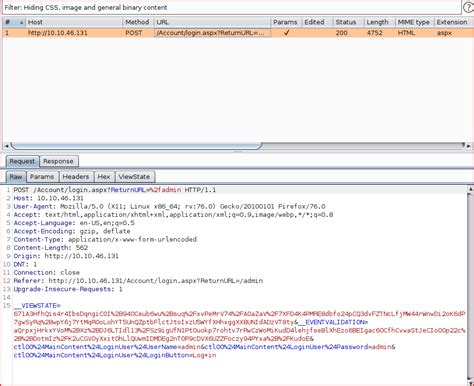
Task: Switch to the Response tab
Action: (58, 161)
